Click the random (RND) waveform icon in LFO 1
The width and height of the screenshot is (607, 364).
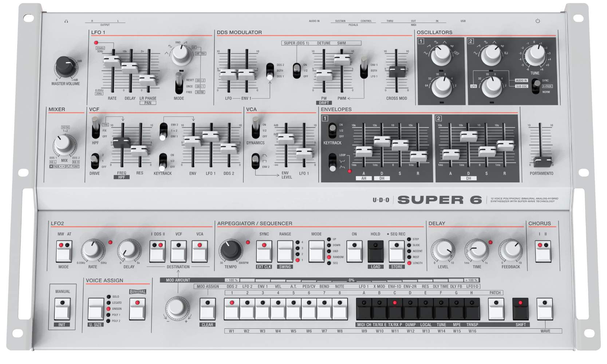[178, 42]
